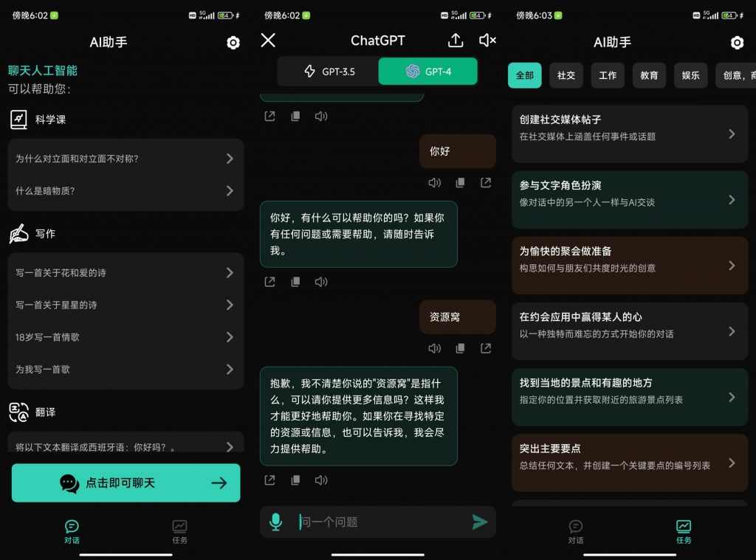Read aloud the 资源窝 message
This screenshot has width=756, height=560.
point(434,348)
